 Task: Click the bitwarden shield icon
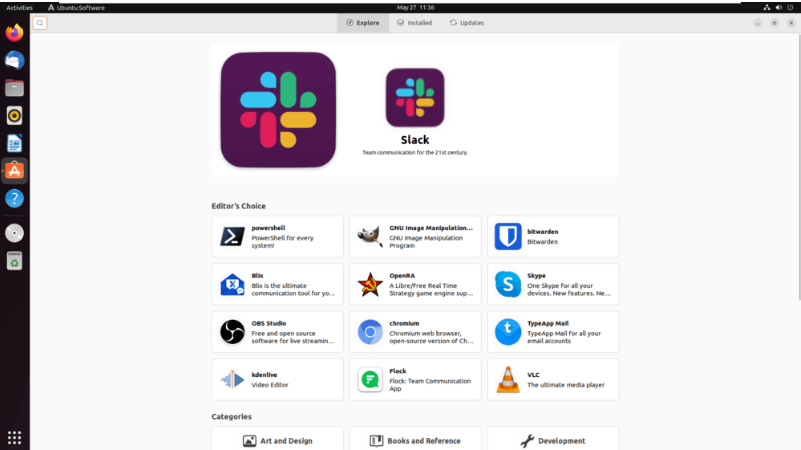coord(508,236)
